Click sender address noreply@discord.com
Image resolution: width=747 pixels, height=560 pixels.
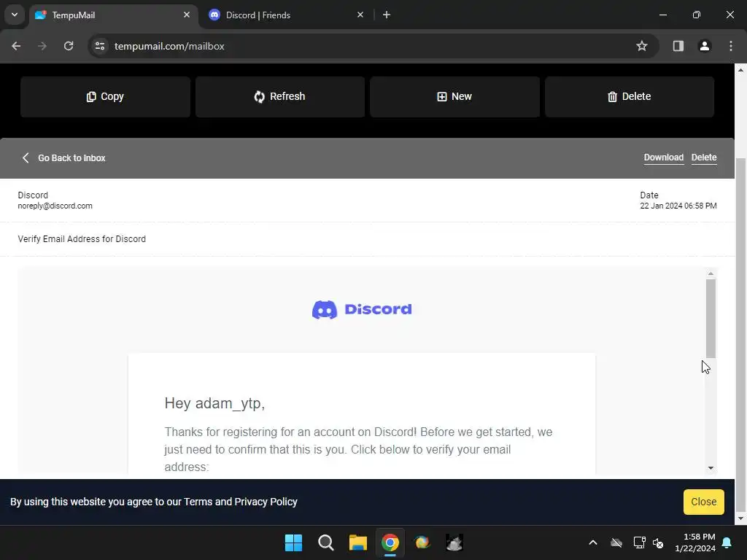[x=55, y=206]
